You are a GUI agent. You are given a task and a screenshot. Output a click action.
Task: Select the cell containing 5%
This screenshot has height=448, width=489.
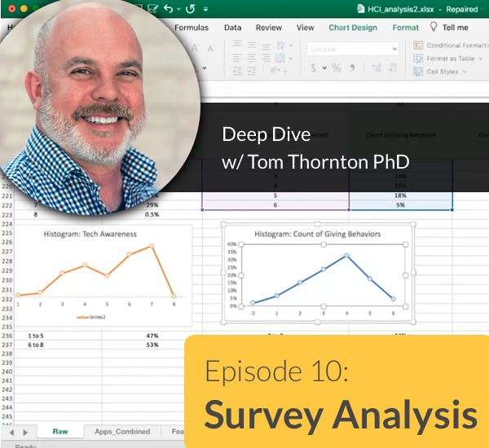pyautogui.click(x=400, y=204)
